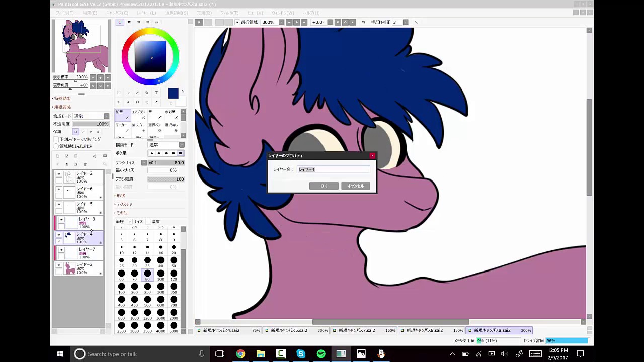Select the Text (T) tool
Screen dimensions: 644x362
(x=156, y=93)
